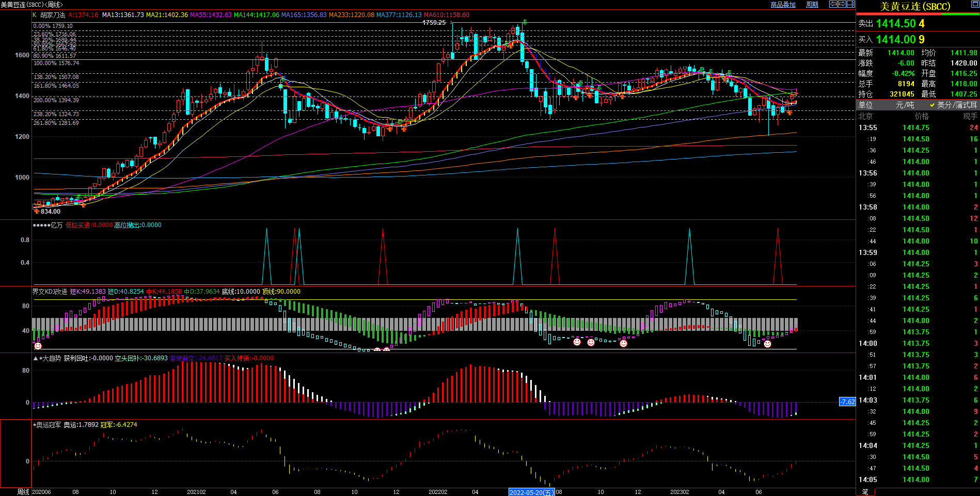Open the 商品叠加 overlay menu

pyautogui.click(x=783, y=5)
